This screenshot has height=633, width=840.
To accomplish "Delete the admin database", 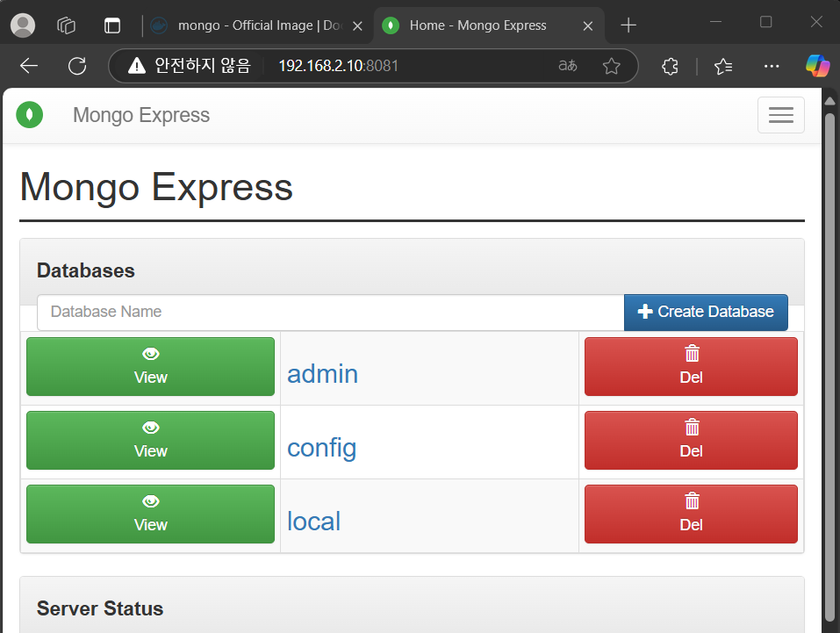I will 691,367.
